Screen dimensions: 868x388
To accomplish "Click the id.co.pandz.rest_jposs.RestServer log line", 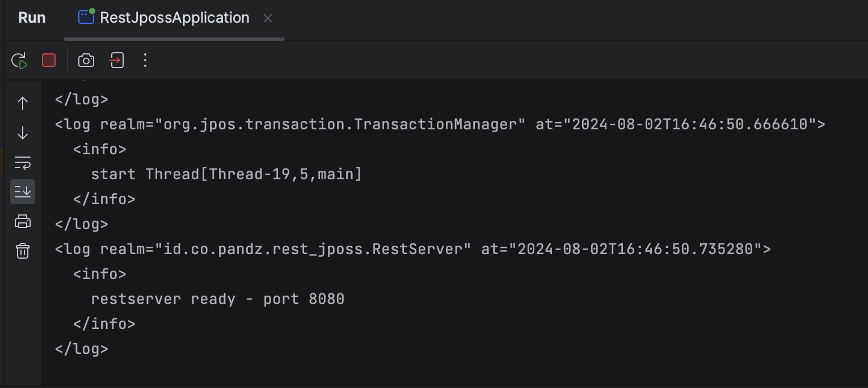I will point(413,249).
